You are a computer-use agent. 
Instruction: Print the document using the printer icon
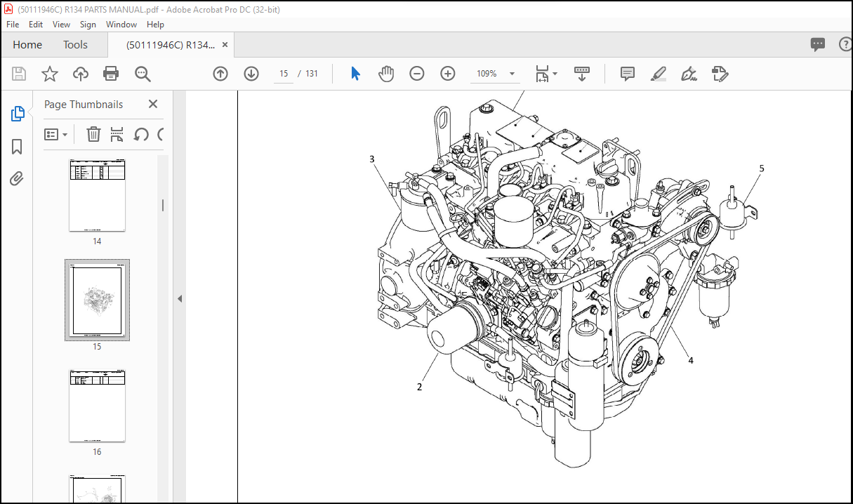coord(111,74)
